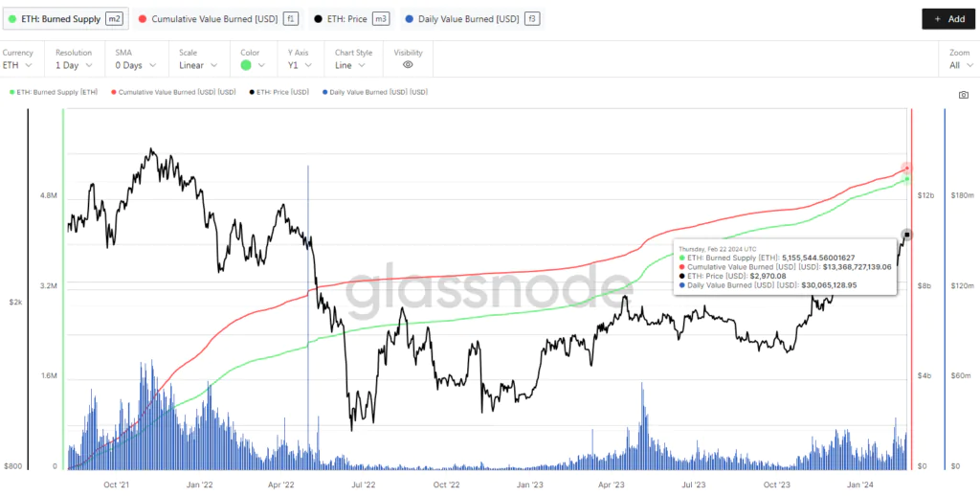
Task: Click the f3 badge on Daily Value Burned
Action: (x=532, y=18)
